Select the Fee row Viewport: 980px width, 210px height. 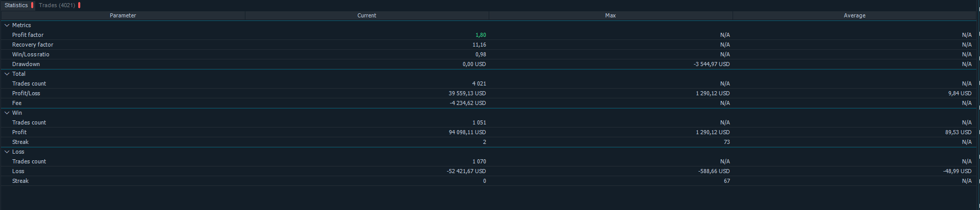pyautogui.click(x=17, y=103)
